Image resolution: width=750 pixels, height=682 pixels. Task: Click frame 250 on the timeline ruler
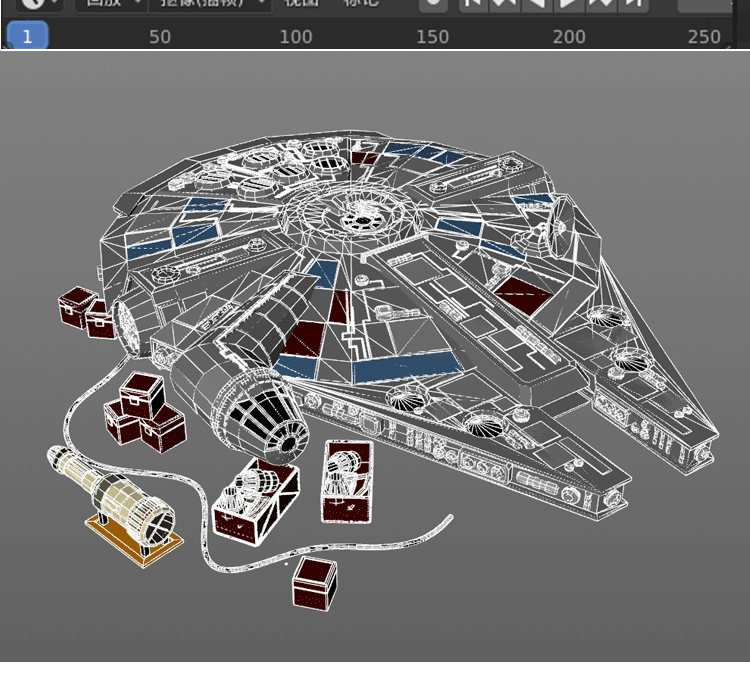point(704,37)
